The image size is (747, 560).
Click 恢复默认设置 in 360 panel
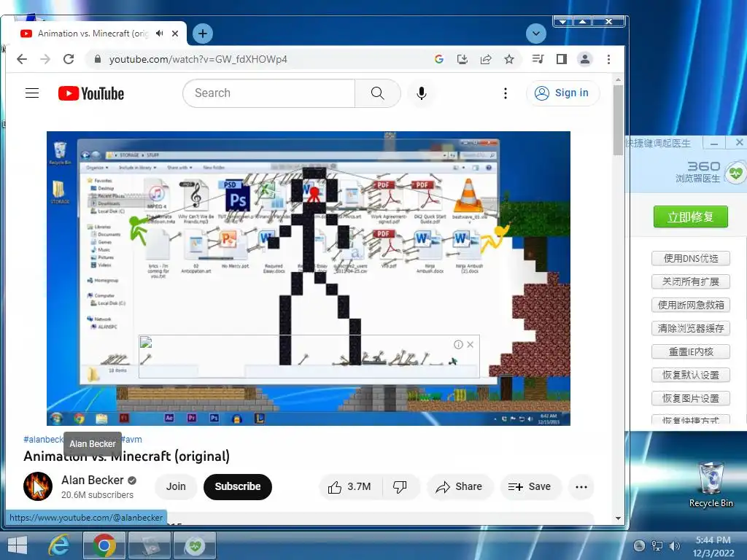point(690,375)
